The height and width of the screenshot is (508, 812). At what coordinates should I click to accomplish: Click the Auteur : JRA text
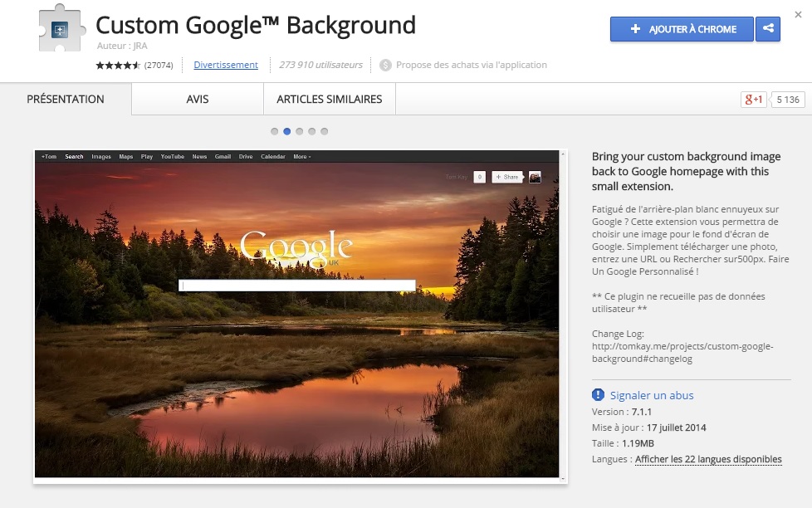pos(122,46)
